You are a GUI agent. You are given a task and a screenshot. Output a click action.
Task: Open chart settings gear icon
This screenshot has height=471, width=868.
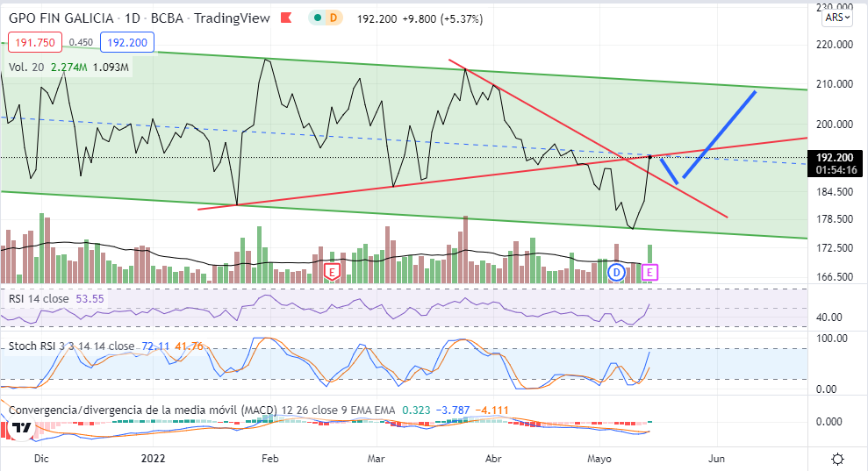[x=837, y=459]
